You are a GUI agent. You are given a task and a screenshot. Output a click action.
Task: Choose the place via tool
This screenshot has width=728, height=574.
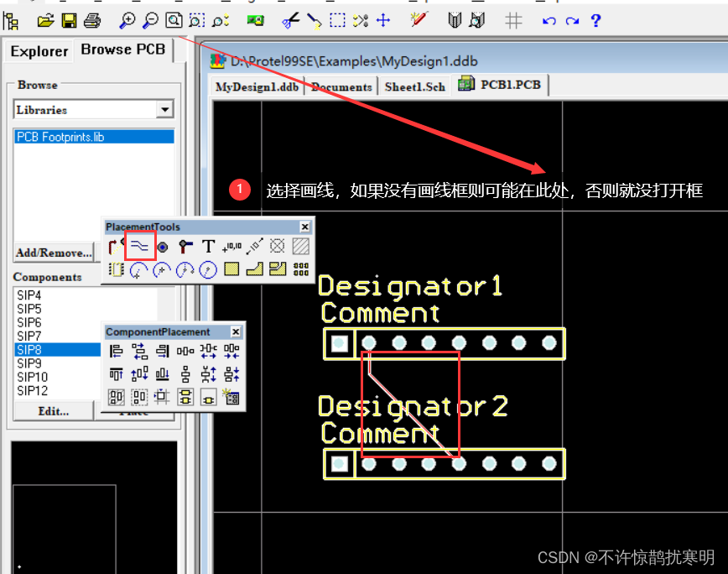coord(185,246)
